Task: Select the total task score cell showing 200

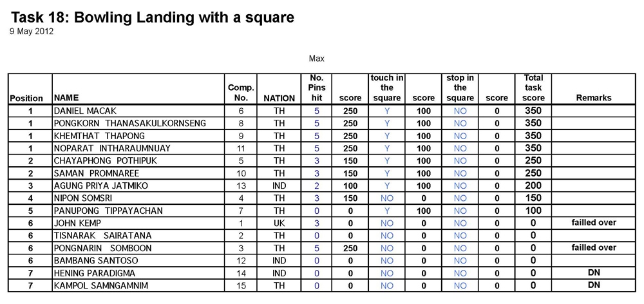Action: pyautogui.click(x=533, y=185)
